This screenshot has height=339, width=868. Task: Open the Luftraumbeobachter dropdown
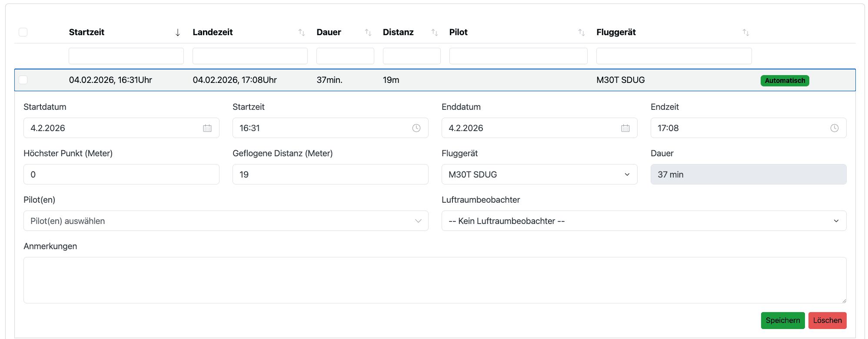click(643, 221)
